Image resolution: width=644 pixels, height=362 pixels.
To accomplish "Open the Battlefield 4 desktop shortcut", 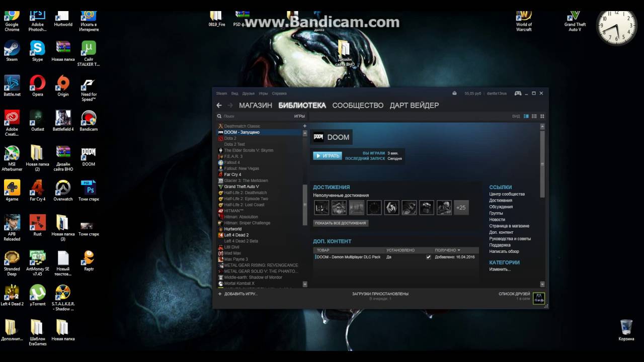I will click(x=63, y=121).
